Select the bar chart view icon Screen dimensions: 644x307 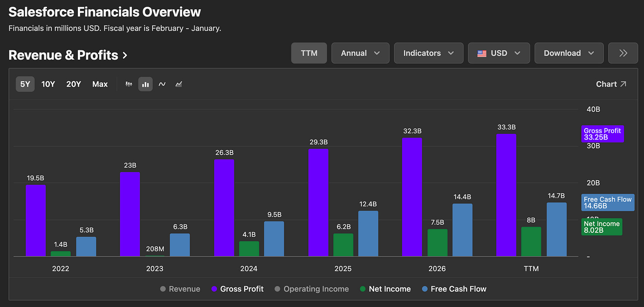coord(146,84)
